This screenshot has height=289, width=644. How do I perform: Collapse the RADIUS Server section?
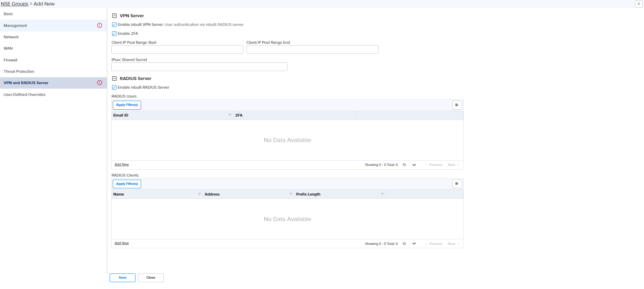coord(114,79)
